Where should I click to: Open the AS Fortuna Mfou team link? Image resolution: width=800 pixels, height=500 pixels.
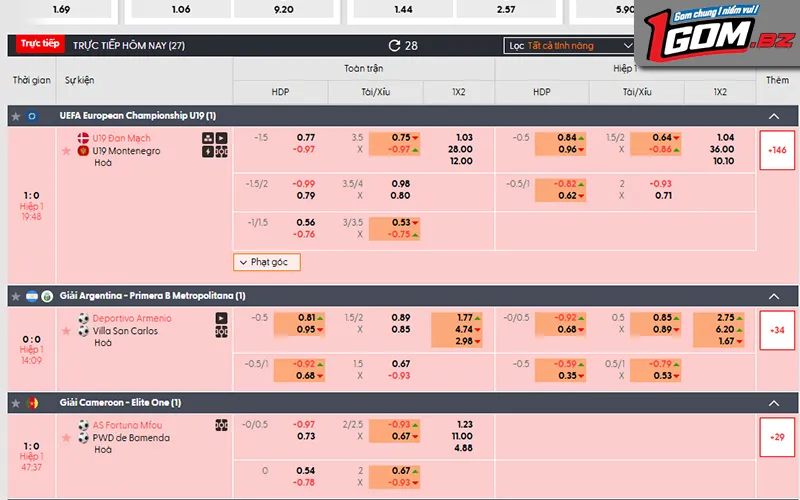127,425
